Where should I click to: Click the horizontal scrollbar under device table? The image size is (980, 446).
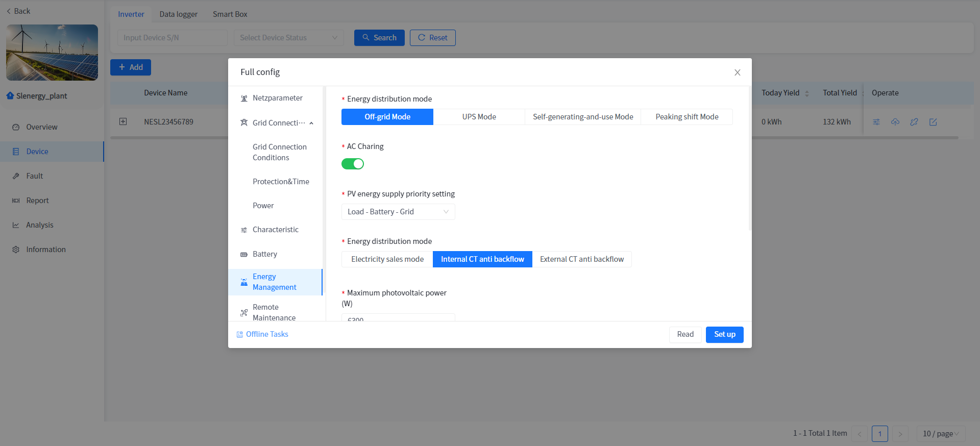[x=168, y=138]
